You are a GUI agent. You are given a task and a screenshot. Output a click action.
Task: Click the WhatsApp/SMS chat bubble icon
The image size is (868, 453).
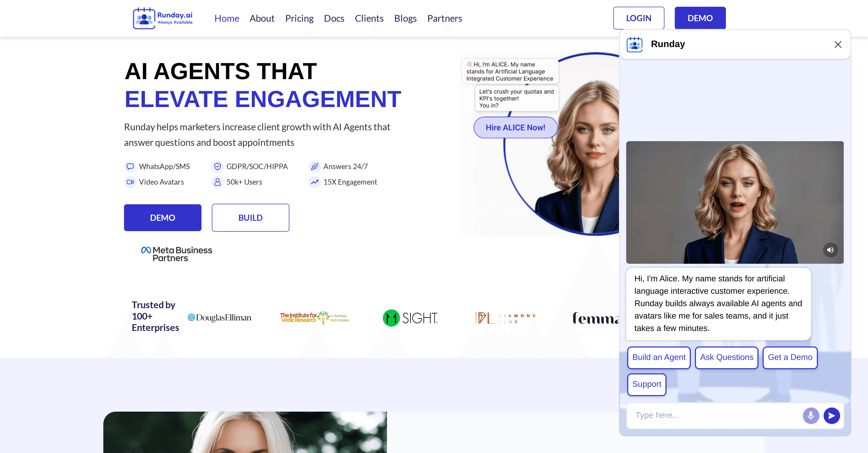click(x=130, y=166)
